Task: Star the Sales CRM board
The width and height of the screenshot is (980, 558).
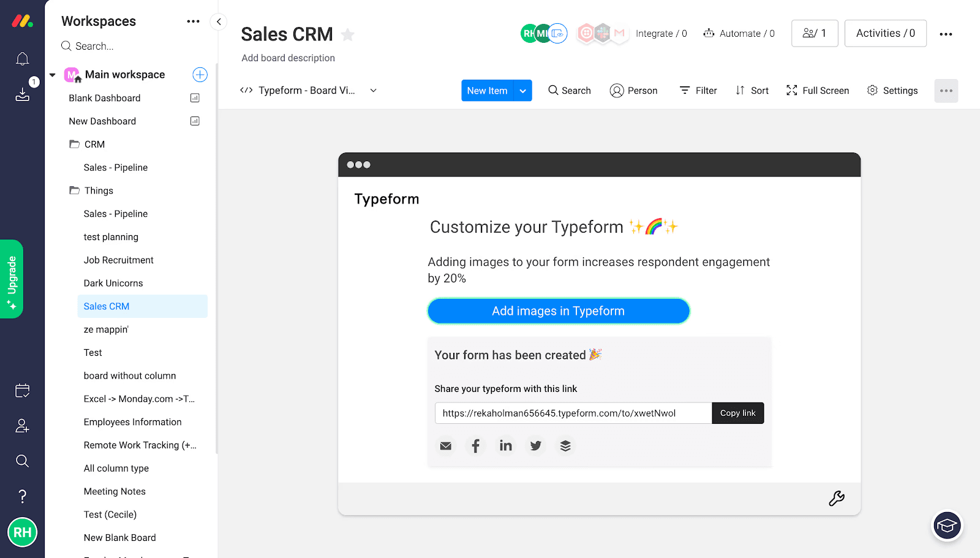Action: click(x=348, y=35)
